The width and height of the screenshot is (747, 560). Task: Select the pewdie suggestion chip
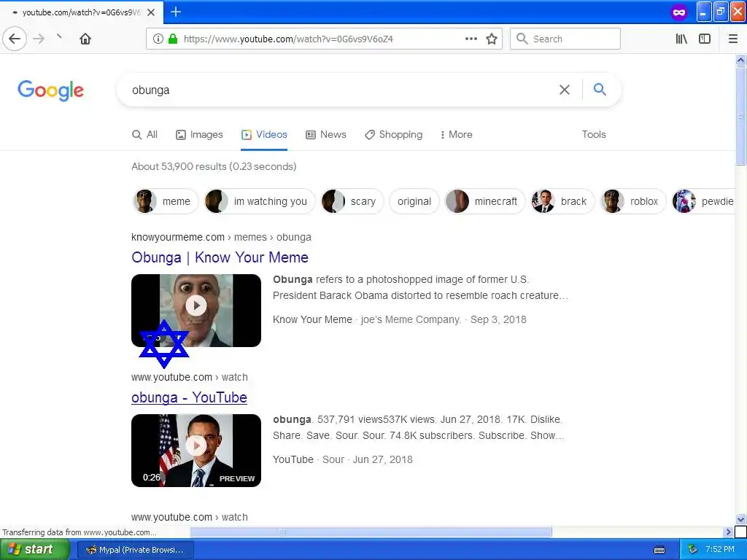(x=704, y=201)
